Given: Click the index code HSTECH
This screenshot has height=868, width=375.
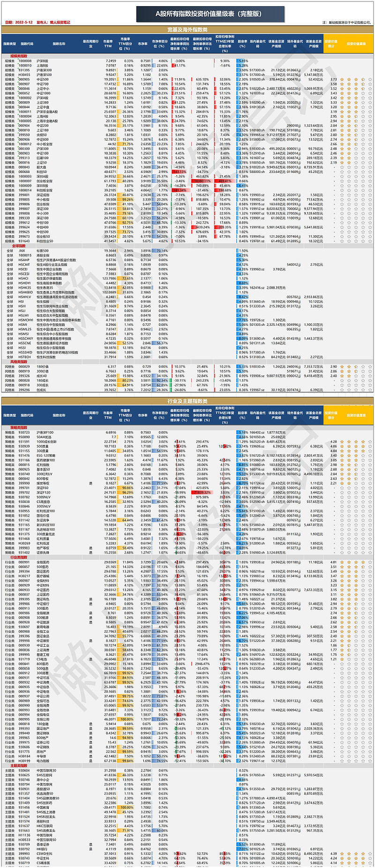Looking at the screenshot, I should coord(24,357).
